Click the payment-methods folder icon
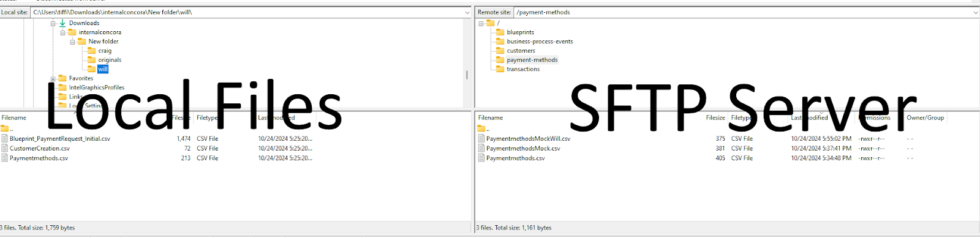 pos(500,60)
